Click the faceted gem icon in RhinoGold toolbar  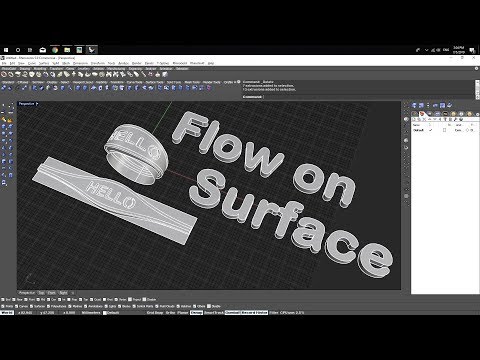[32, 75]
